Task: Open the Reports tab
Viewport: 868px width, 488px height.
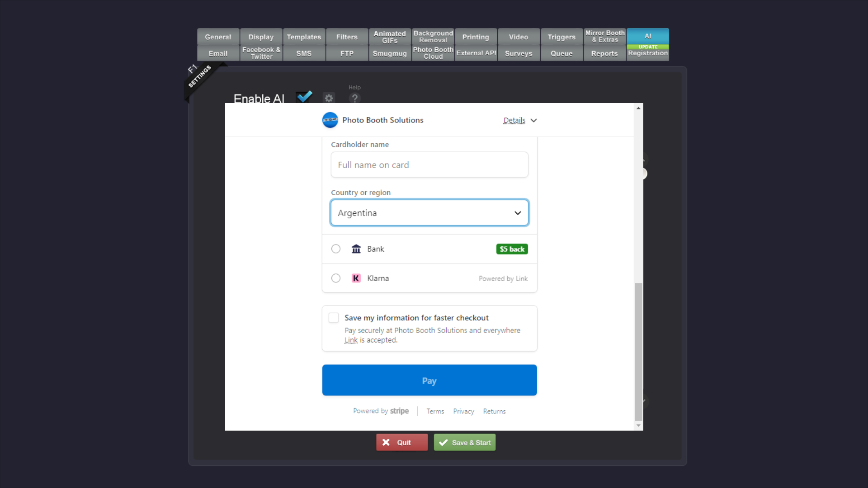Action: click(x=604, y=53)
